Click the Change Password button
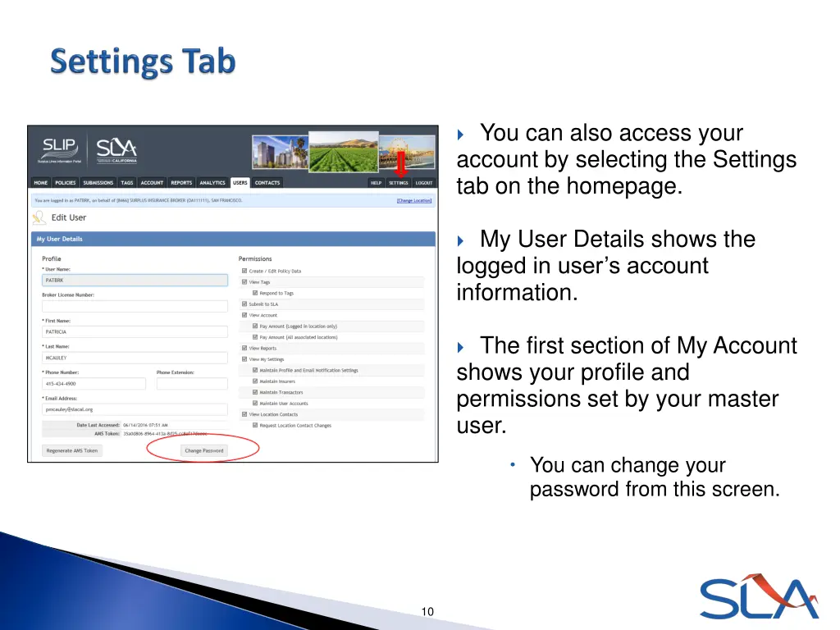The width and height of the screenshot is (840, 630). coord(204,450)
